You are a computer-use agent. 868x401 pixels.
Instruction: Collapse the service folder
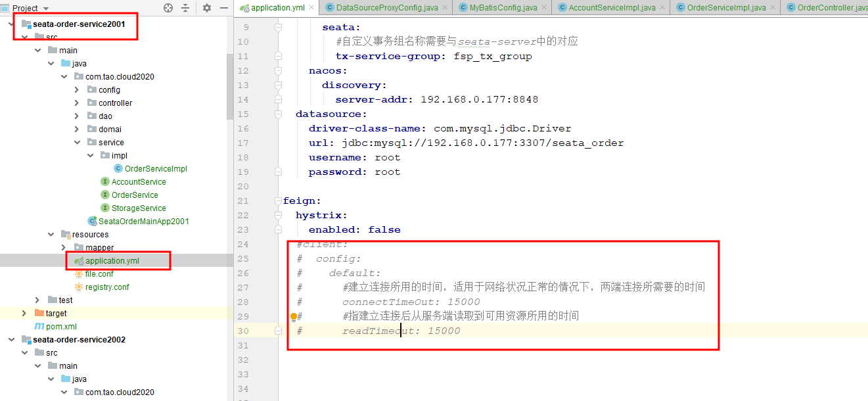click(x=77, y=142)
